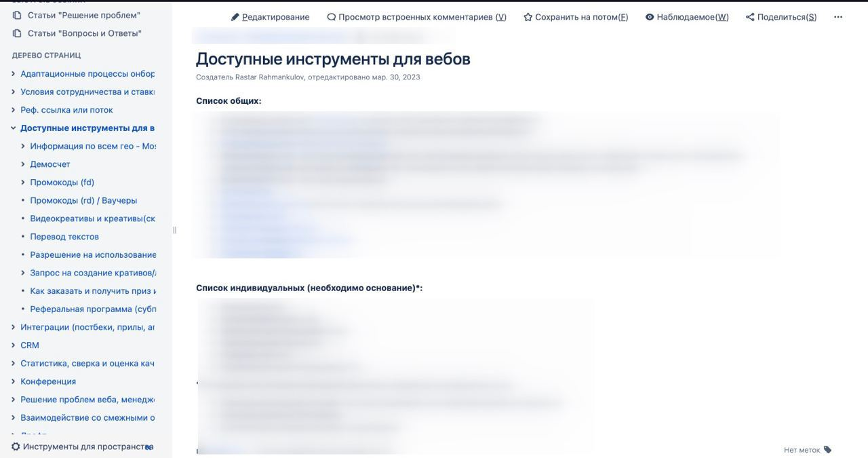Viewport: 868px width, 458px height.
Task: Expand the CRM tree item chevron
Action: (13, 345)
